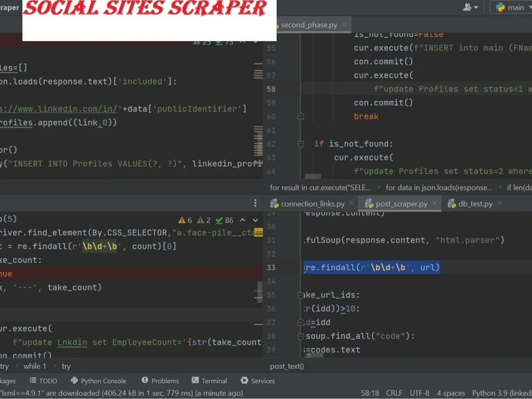The width and height of the screenshot is (532, 399).
Task: Open the main run configuration dropdown
Action: click(x=513, y=7)
